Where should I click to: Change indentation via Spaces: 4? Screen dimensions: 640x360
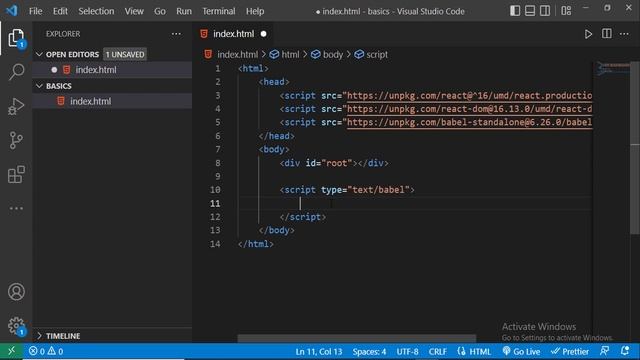[369, 351]
